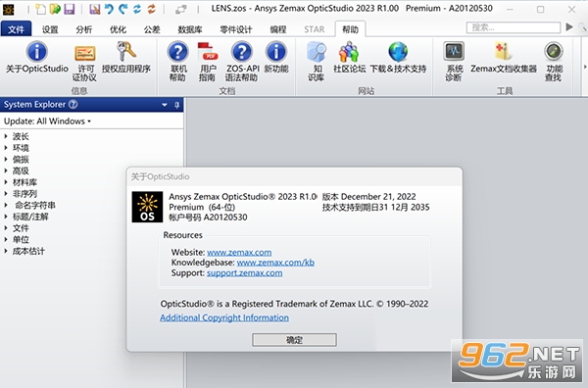
Task: Click 下载&技术支持 globe icon
Action: tap(398, 52)
